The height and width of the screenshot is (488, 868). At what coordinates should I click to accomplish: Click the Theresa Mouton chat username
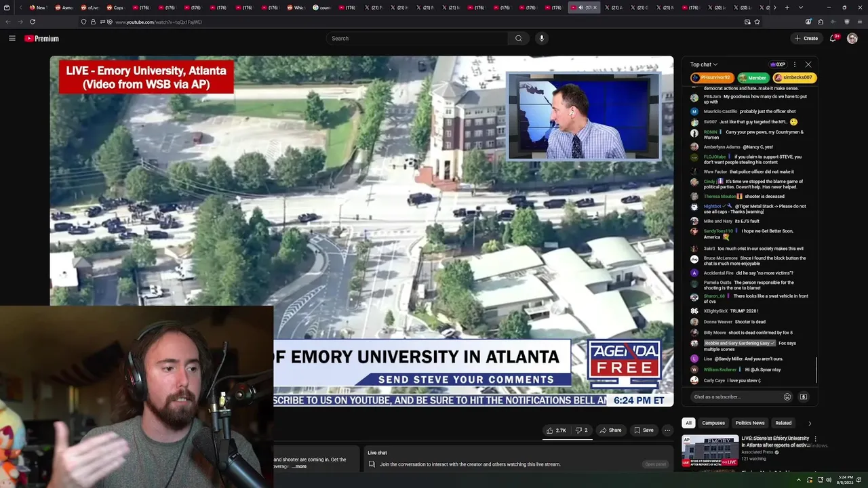pos(719,197)
